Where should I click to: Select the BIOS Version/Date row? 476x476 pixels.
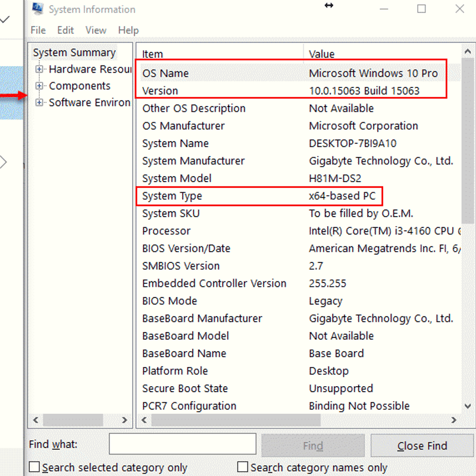coord(300,248)
